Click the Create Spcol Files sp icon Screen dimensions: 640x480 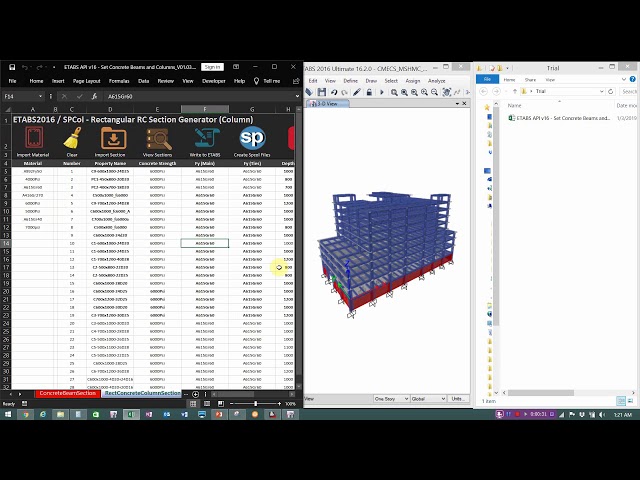coord(252,138)
